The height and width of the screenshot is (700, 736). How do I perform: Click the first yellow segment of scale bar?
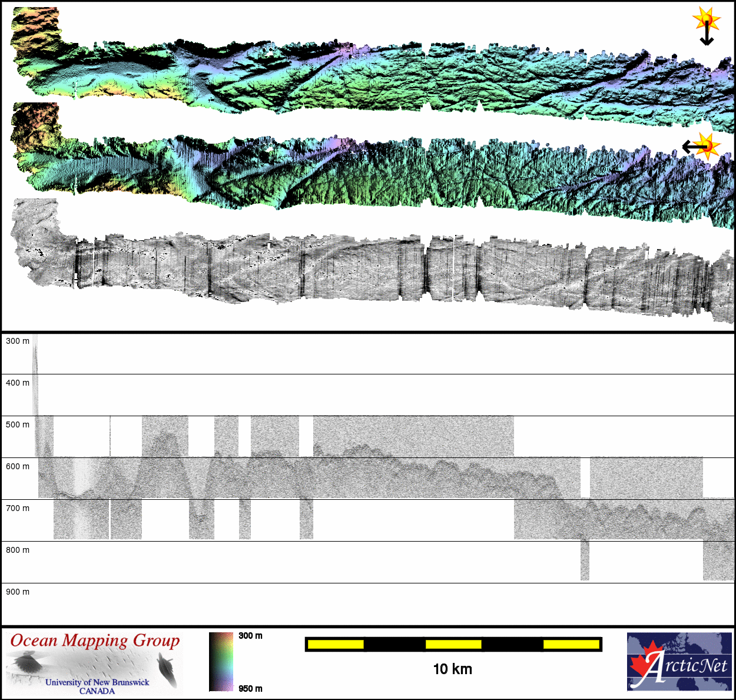[336, 645]
